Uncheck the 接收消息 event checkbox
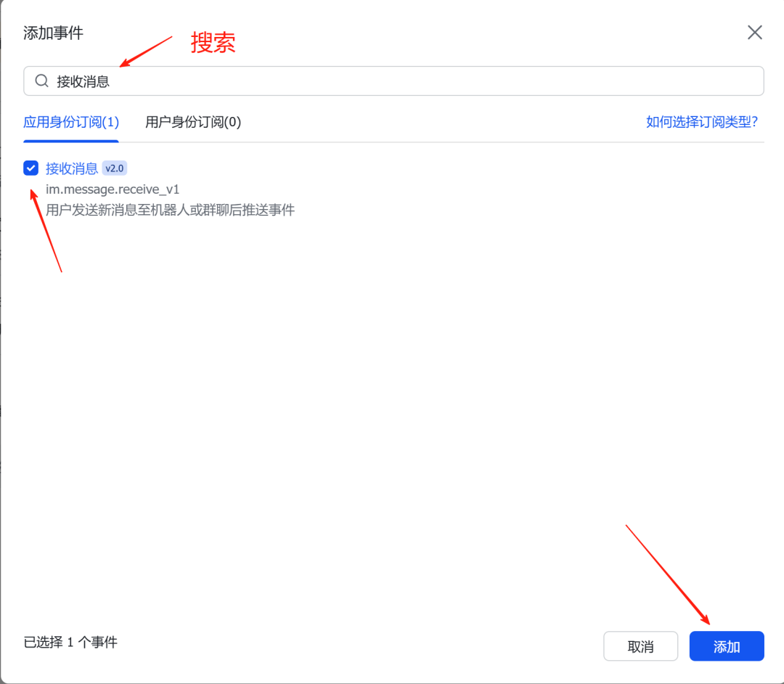 point(30,168)
